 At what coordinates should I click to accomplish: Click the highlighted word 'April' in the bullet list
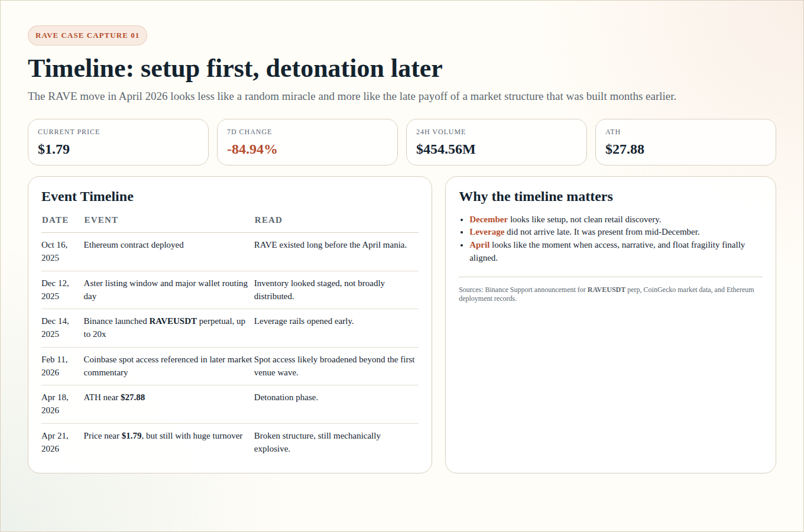479,245
